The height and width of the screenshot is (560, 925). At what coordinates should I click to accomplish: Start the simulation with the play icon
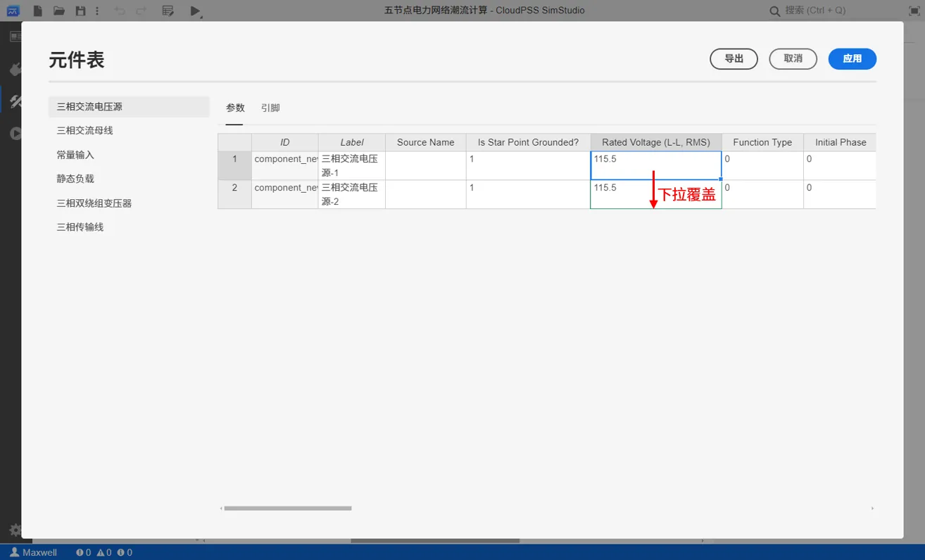coord(196,11)
